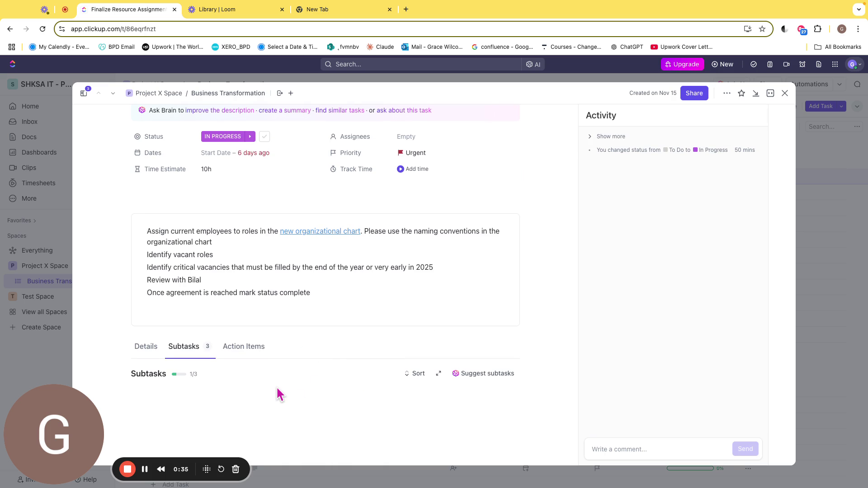
Task: Open the new organizational chart link
Action: (320, 231)
